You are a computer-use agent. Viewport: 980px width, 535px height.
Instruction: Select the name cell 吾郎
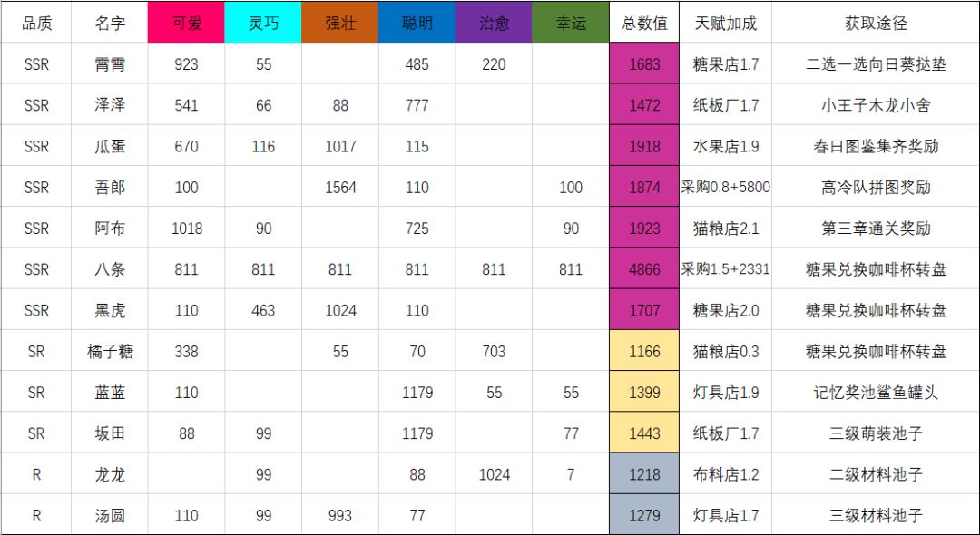[110, 188]
